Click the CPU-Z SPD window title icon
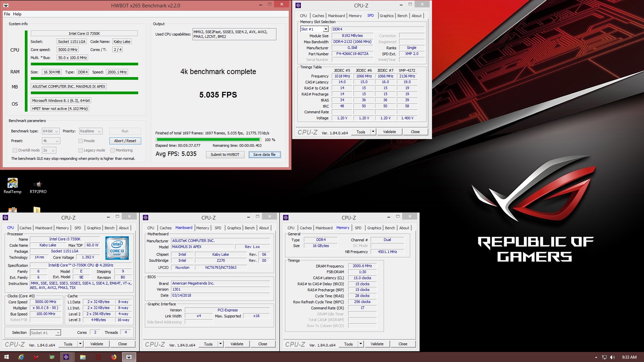644x362 pixels. [x=298, y=5]
